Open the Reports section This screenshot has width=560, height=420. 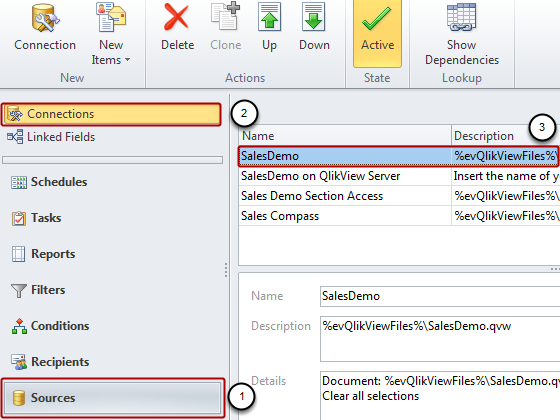point(53,254)
